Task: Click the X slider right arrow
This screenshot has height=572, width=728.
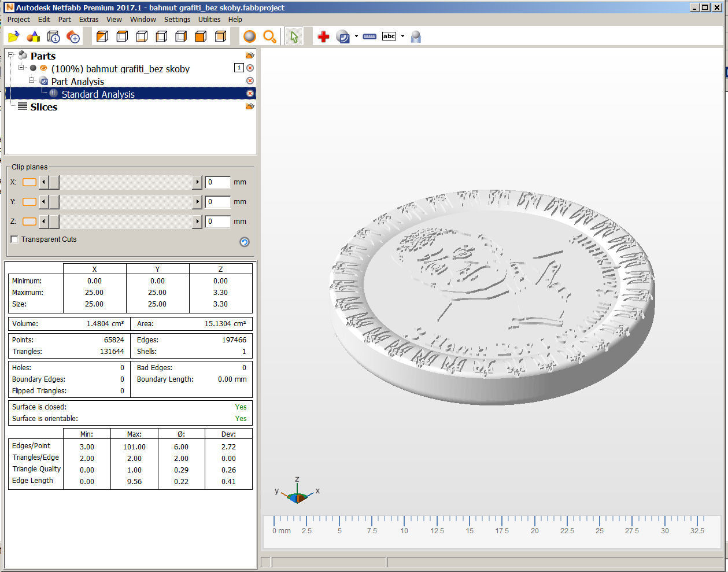Action: pyautogui.click(x=197, y=182)
